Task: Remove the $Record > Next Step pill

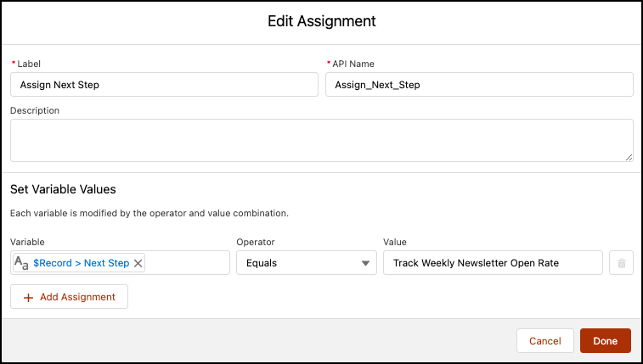Action: 138,263
